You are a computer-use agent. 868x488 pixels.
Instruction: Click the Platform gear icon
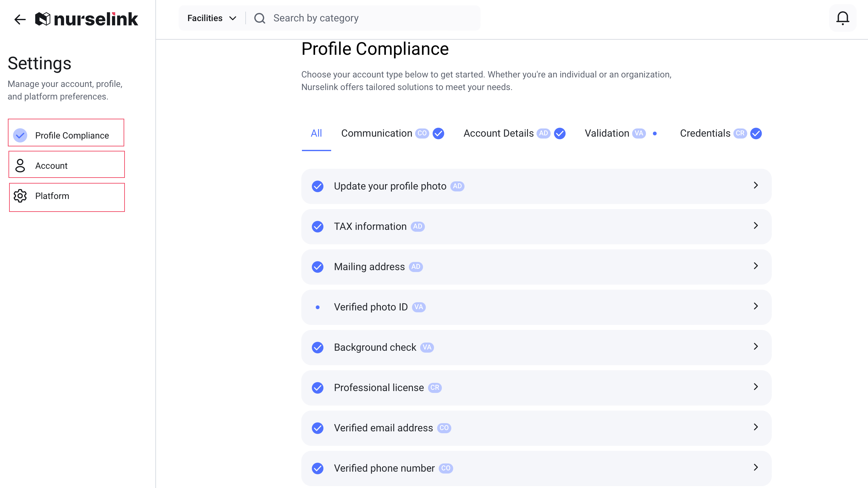20,196
